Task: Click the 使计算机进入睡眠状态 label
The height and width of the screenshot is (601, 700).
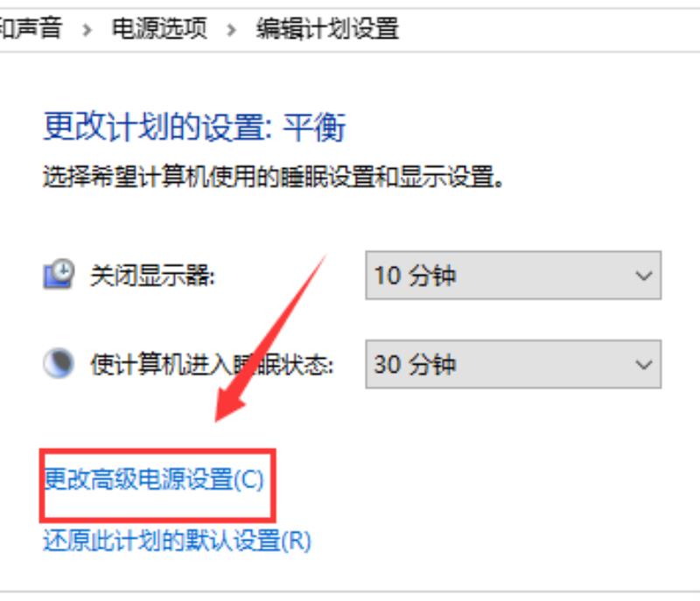Action: point(212,365)
